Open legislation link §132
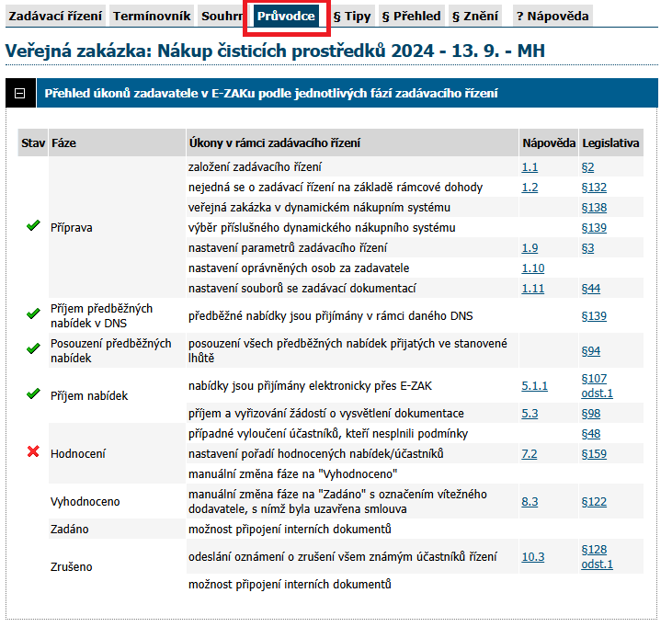 (594, 188)
